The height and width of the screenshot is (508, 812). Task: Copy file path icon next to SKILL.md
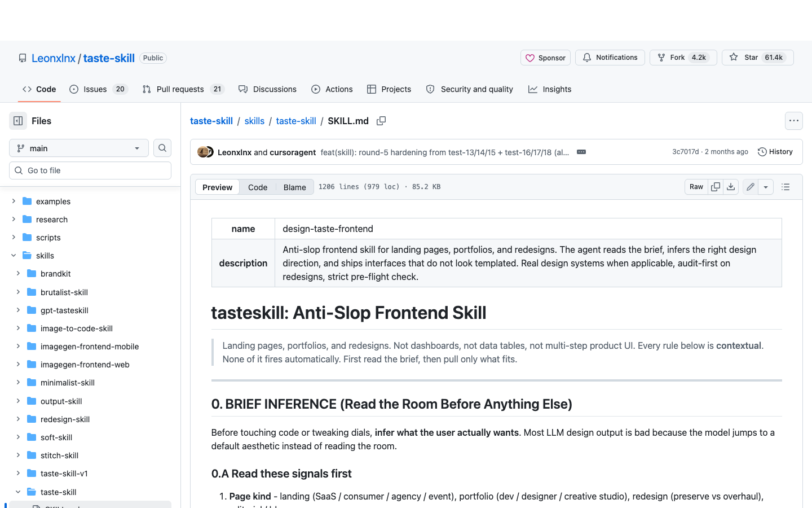point(381,121)
